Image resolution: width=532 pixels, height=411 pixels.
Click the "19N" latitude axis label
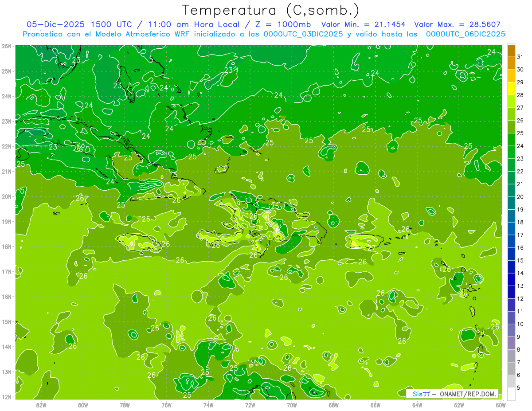pyautogui.click(x=7, y=221)
